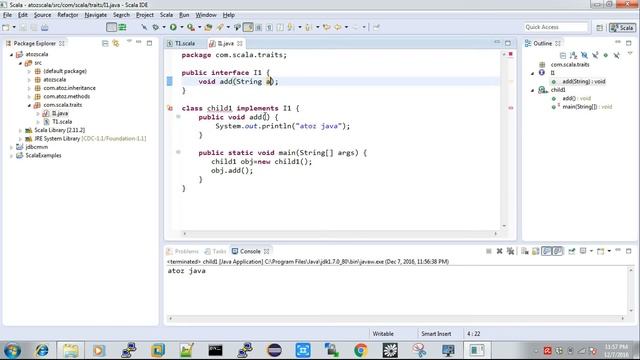Click Collapse All icon in Outline view

point(563,55)
